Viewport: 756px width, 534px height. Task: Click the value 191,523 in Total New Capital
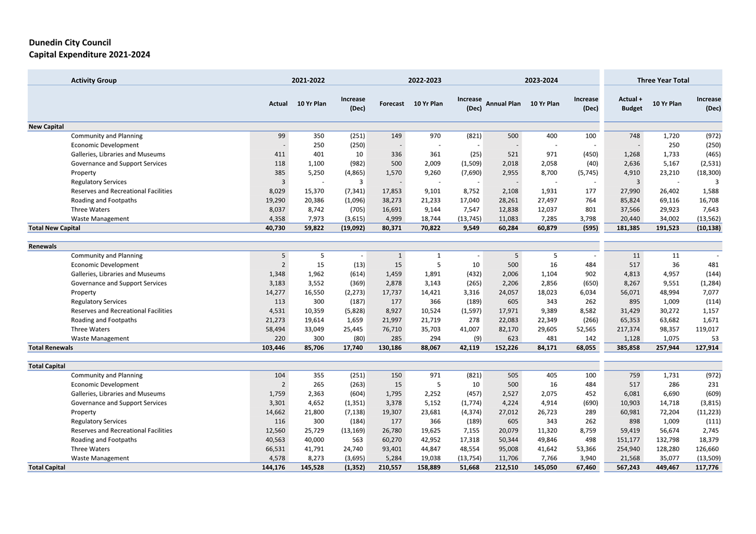pyautogui.click(x=667, y=228)
